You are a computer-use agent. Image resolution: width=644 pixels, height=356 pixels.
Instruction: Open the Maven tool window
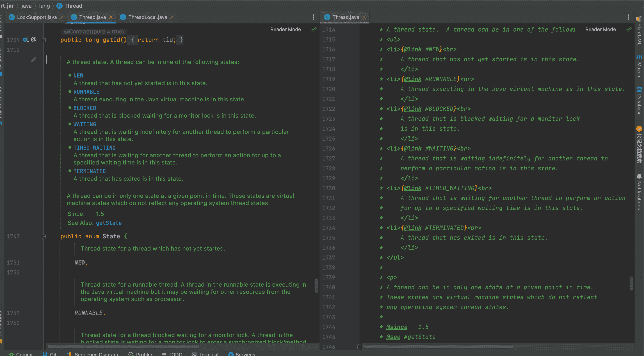639,66
